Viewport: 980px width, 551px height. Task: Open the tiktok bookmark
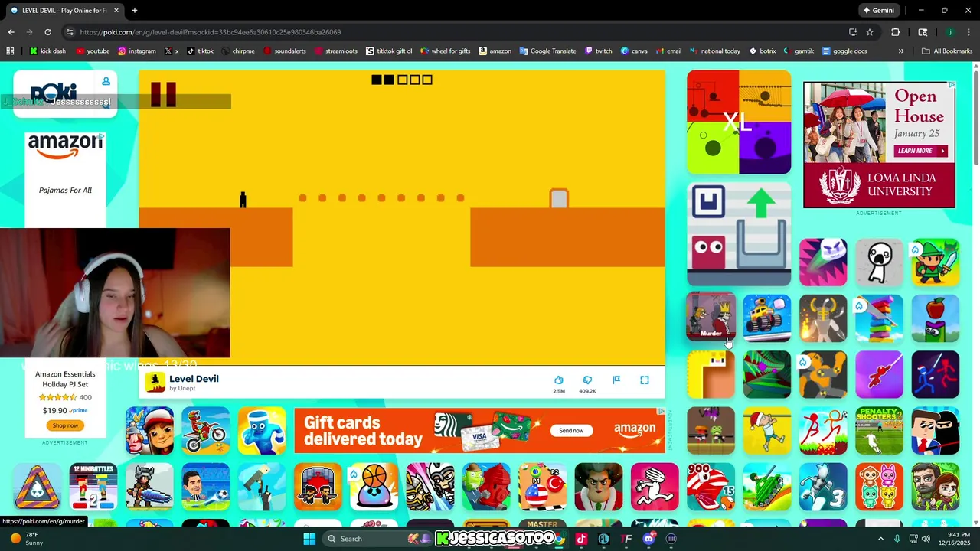(x=200, y=51)
